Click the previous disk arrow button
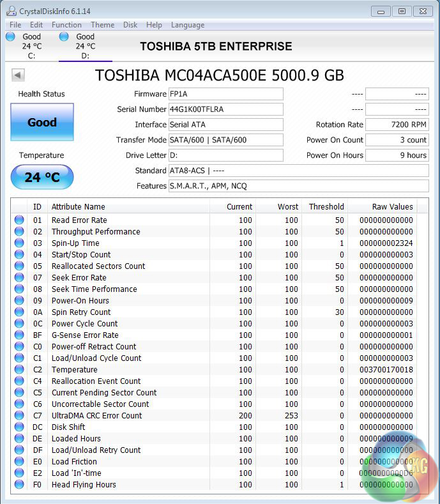 (x=18, y=75)
